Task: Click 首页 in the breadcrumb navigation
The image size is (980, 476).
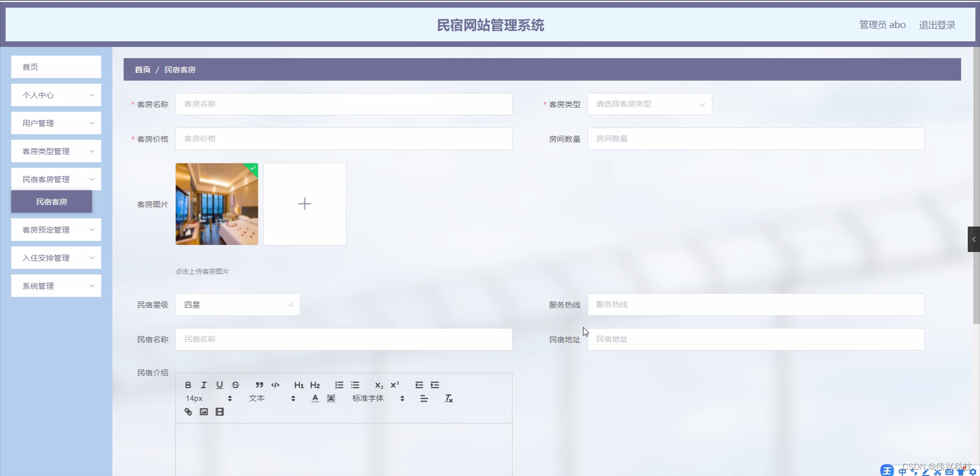Action: 142,69
